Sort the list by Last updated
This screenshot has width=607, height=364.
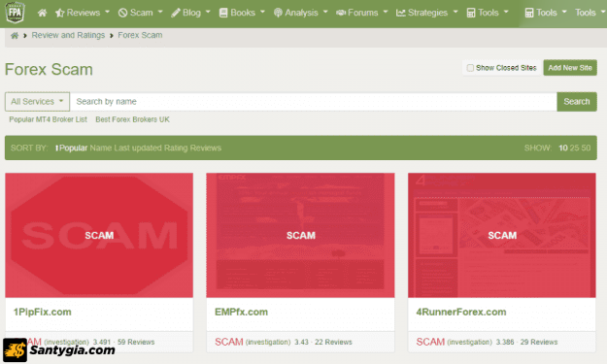coord(138,148)
